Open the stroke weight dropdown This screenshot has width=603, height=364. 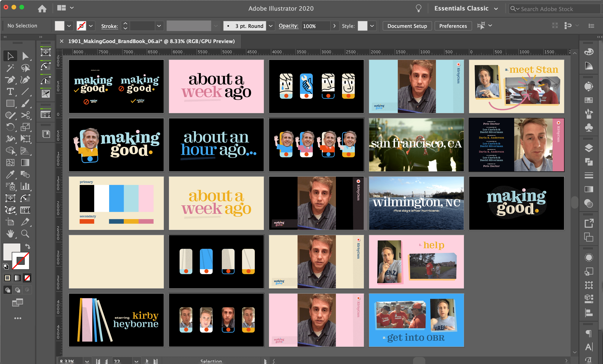(159, 26)
